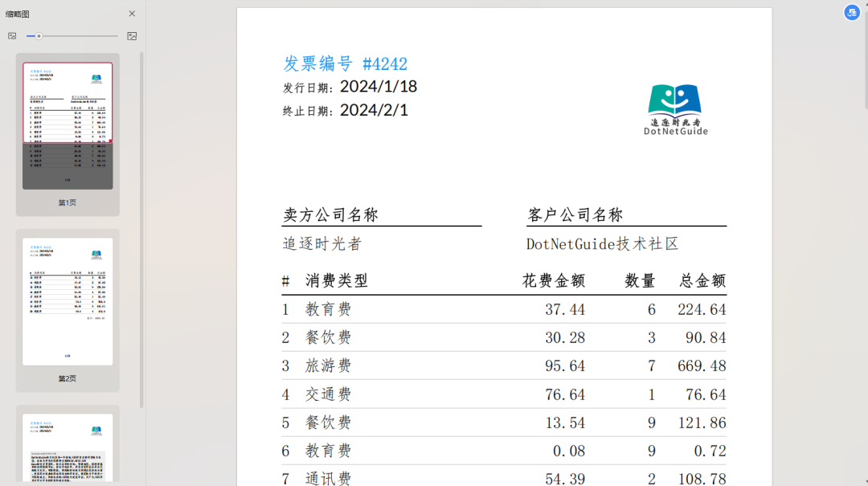Click the 客户公司名称 heading
868x486 pixels.
coord(575,215)
